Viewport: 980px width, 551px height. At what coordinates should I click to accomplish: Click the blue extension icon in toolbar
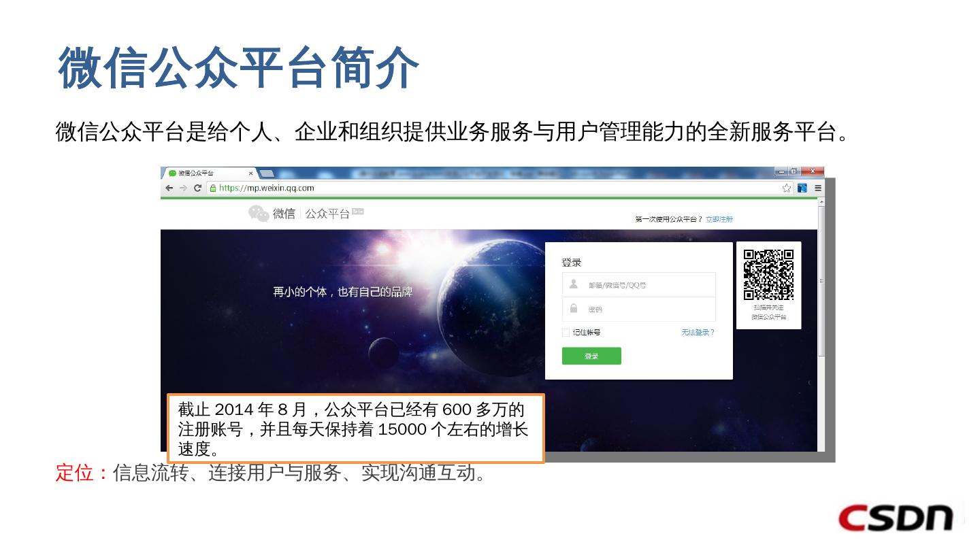click(802, 188)
